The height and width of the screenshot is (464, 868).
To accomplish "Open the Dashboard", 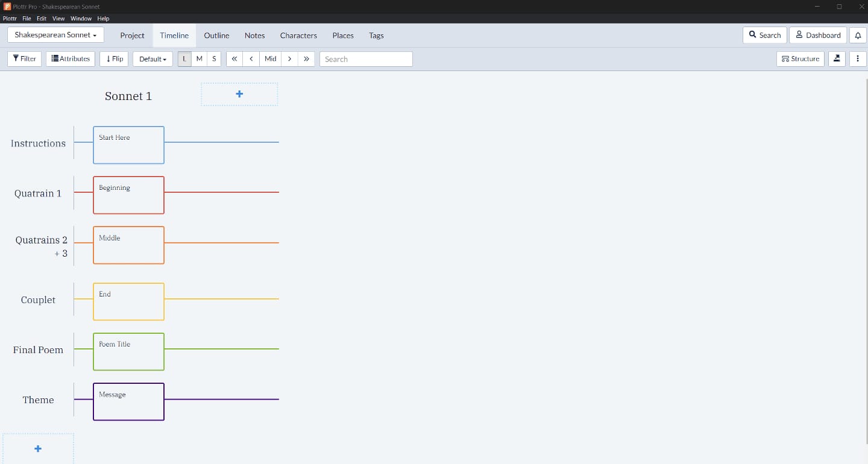I will pyautogui.click(x=818, y=35).
